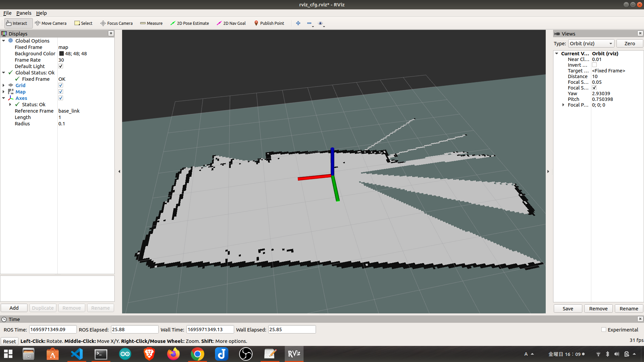Open the view Type dropdown showing Orbit
Viewport: 644px width, 362px height.
tap(591, 43)
